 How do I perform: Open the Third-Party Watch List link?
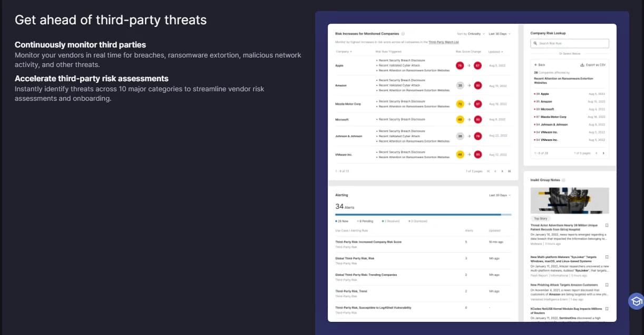coord(444,42)
